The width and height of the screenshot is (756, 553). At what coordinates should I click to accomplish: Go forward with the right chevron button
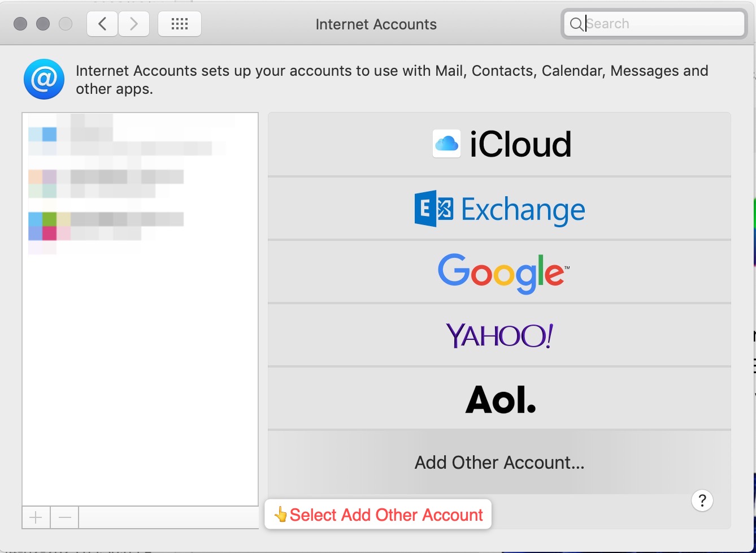[134, 24]
